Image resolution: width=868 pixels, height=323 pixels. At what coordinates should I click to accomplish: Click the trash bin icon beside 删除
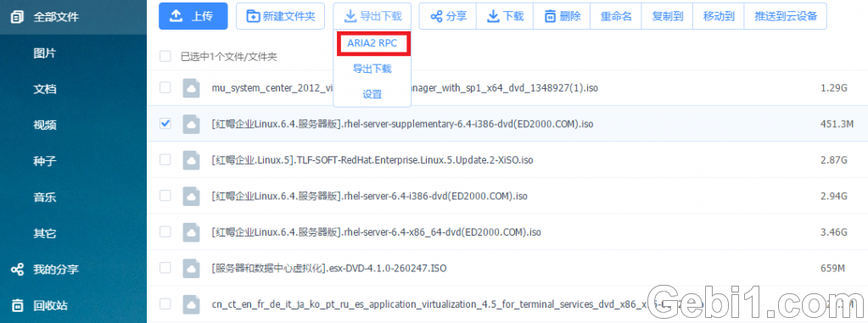pos(550,16)
